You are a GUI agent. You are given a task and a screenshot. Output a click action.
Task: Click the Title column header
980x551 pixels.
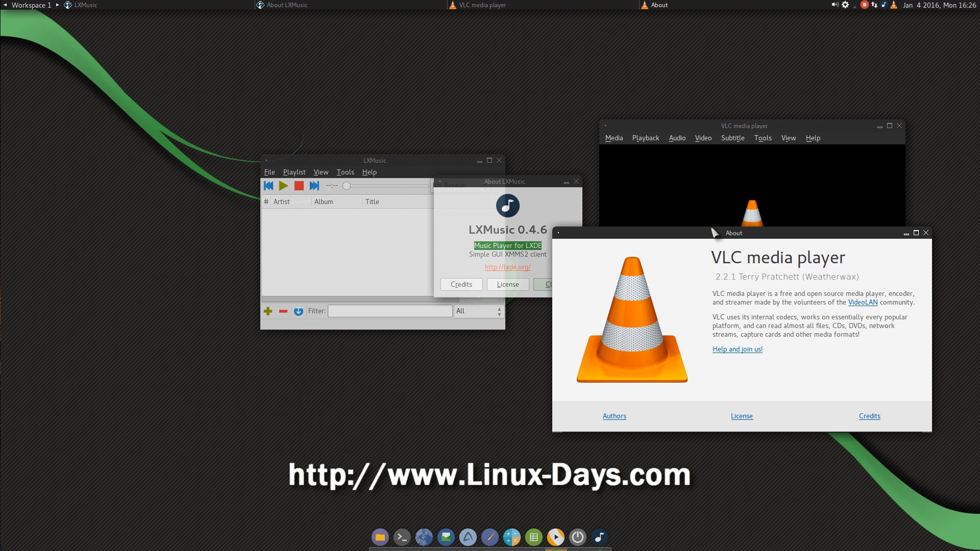point(398,202)
